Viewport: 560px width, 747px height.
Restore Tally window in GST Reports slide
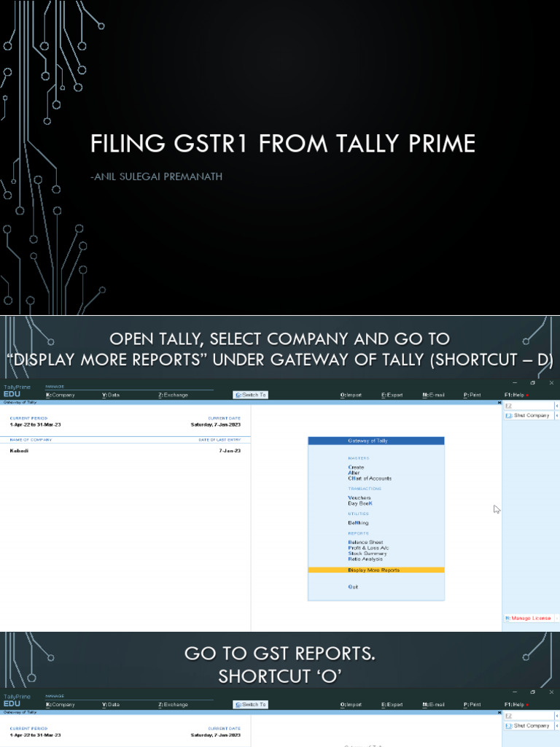(533, 692)
